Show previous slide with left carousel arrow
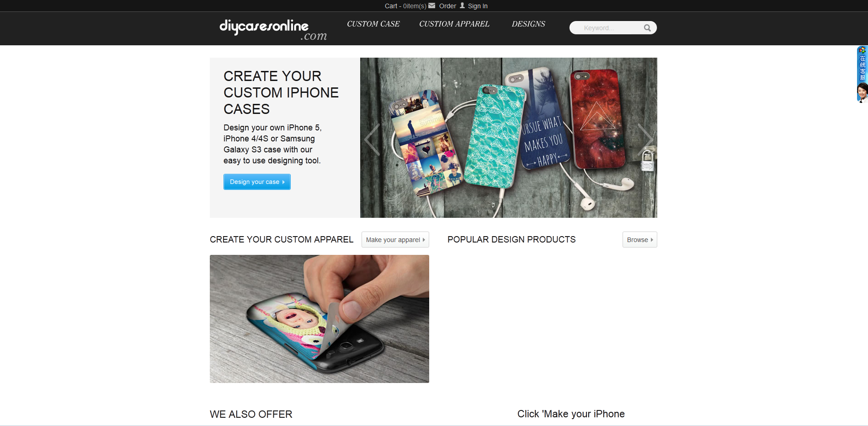This screenshot has height=426, width=868. click(372, 140)
